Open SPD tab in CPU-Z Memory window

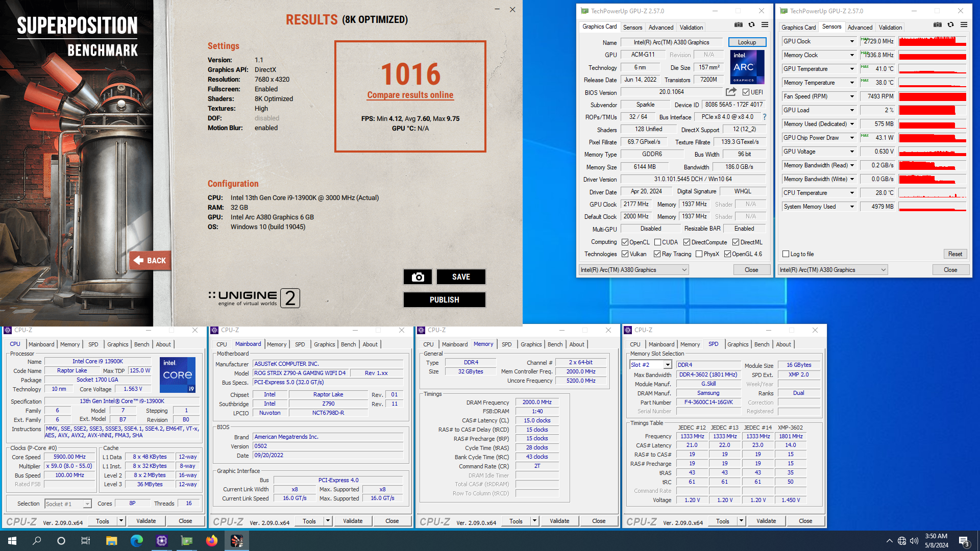[506, 344]
